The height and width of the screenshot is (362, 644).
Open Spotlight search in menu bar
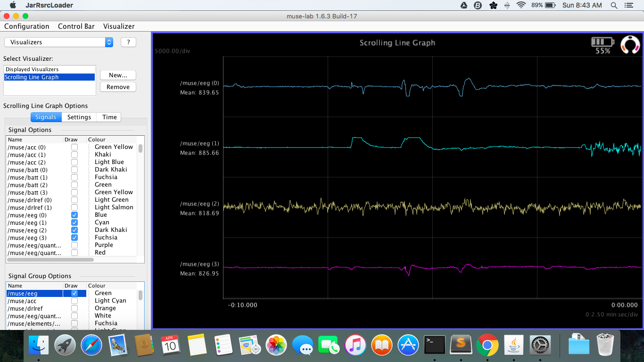pyautogui.click(x=614, y=5)
